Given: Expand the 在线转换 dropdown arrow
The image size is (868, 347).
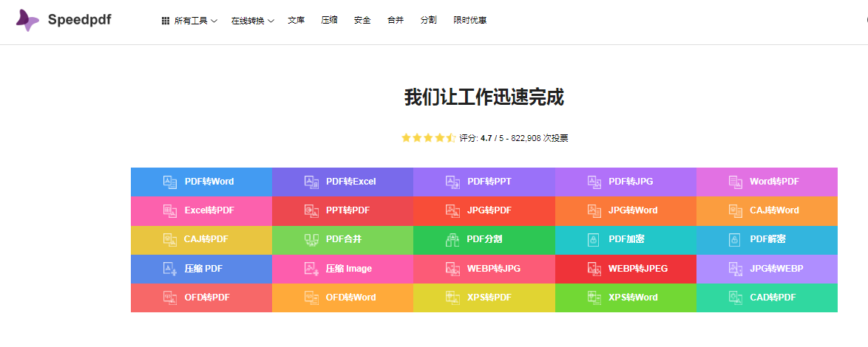Looking at the screenshot, I should [x=271, y=21].
